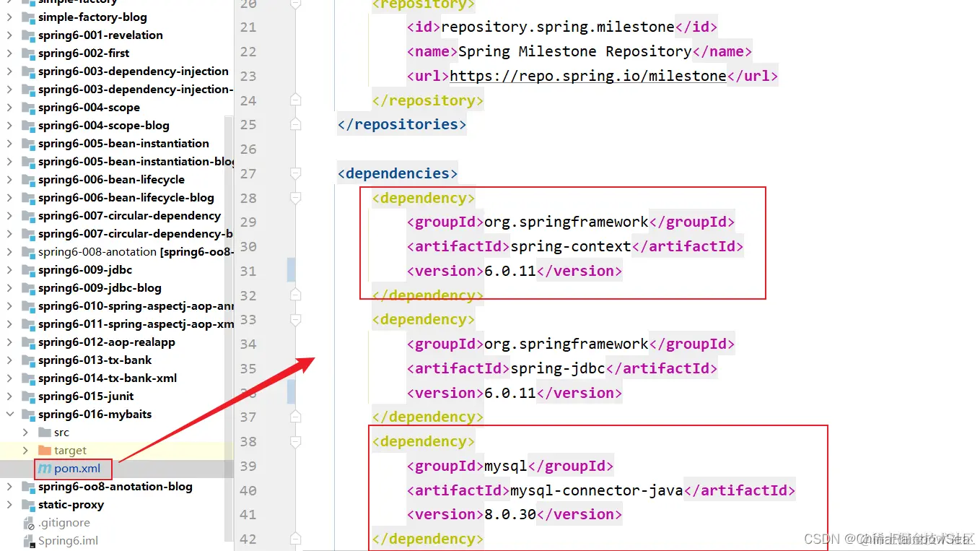
Task: Click folder icon of spring6-006-bean-lifecycle-blog
Action: click(28, 197)
